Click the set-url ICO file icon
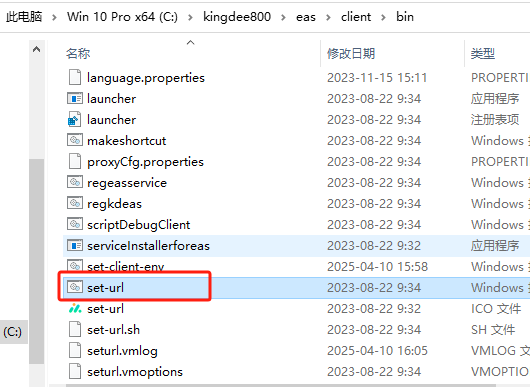This screenshot has width=530, height=387. [x=75, y=308]
